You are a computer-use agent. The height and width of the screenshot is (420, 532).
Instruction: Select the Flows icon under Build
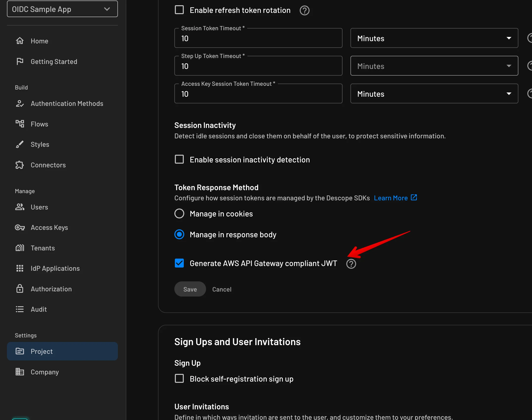pos(20,124)
